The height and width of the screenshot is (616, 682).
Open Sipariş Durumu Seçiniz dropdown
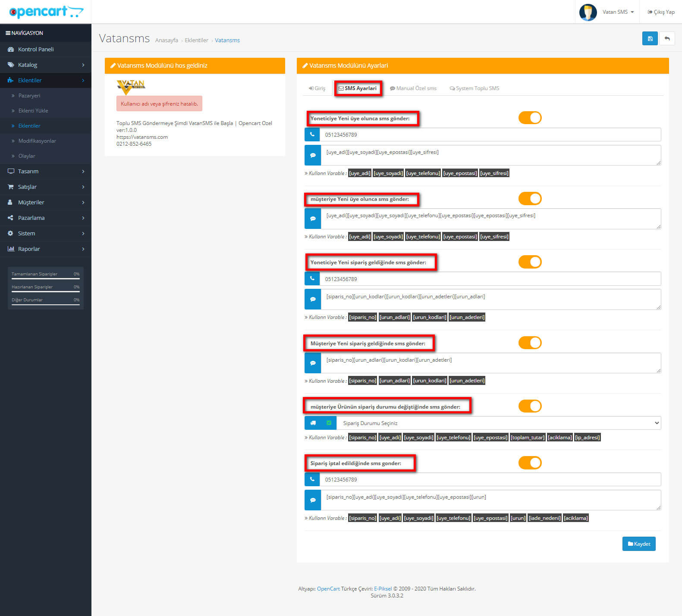point(499,423)
